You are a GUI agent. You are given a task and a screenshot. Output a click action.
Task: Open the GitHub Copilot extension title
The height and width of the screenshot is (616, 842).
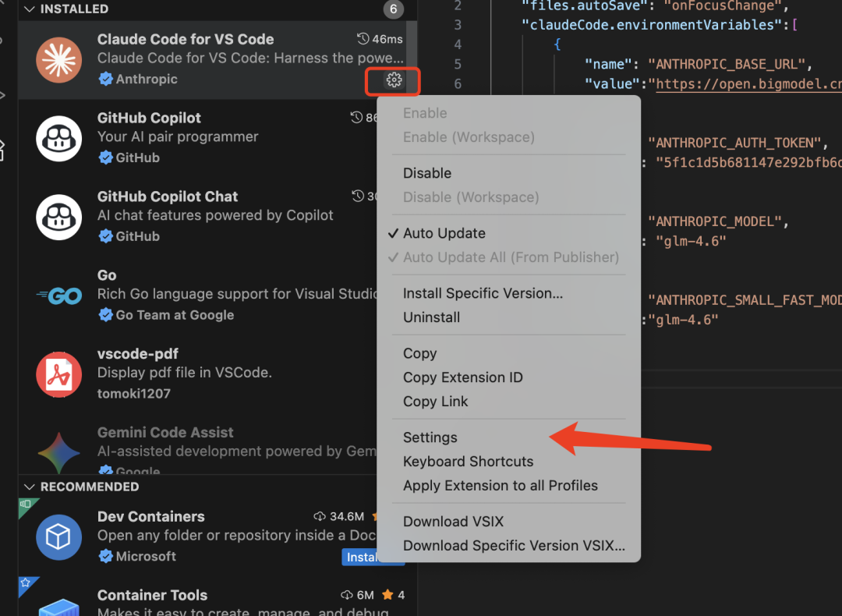[149, 118]
